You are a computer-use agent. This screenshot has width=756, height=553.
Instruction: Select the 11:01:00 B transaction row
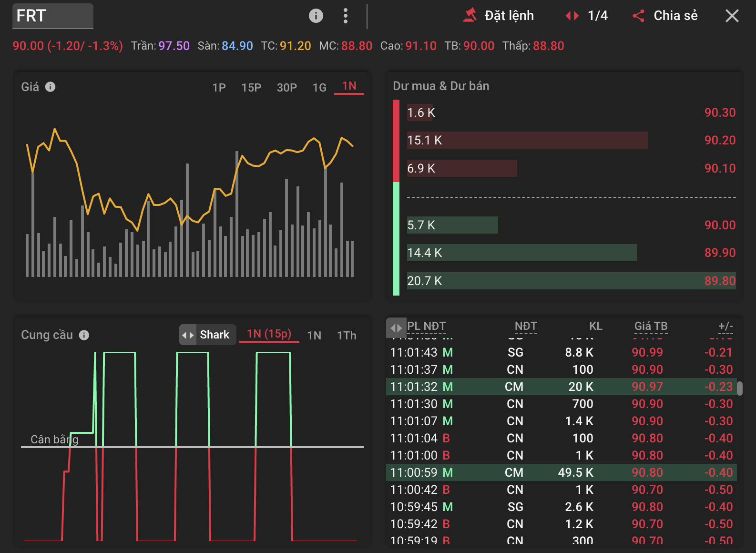coord(562,455)
